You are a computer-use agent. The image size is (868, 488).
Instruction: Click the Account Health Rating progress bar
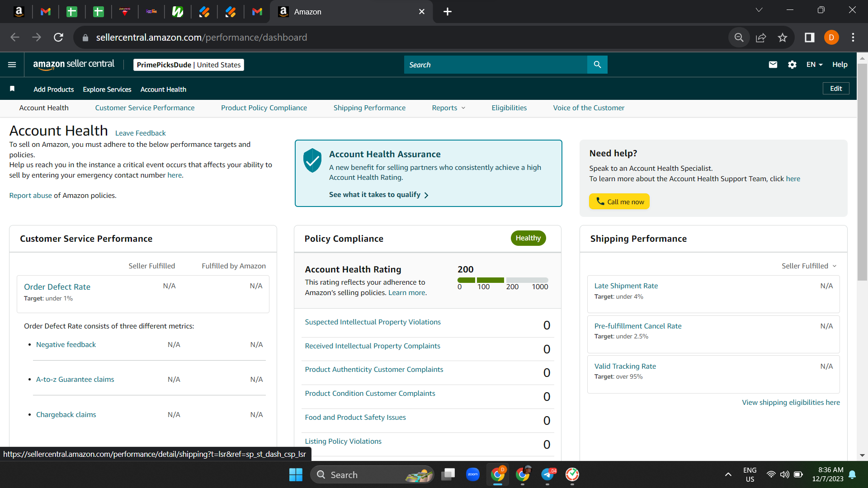(x=503, y=280)
